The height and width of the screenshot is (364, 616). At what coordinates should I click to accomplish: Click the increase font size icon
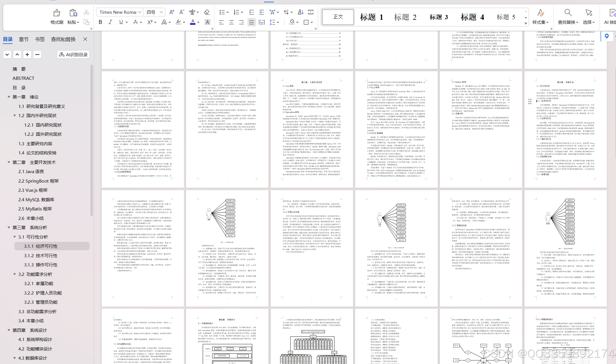click(172, 12)
